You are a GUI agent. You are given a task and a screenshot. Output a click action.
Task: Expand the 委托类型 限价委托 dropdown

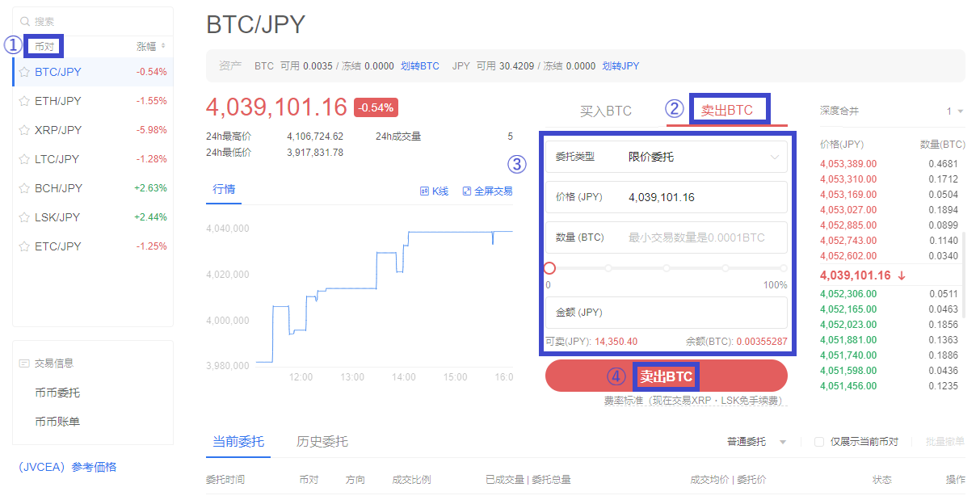click(x=666, y=157)
